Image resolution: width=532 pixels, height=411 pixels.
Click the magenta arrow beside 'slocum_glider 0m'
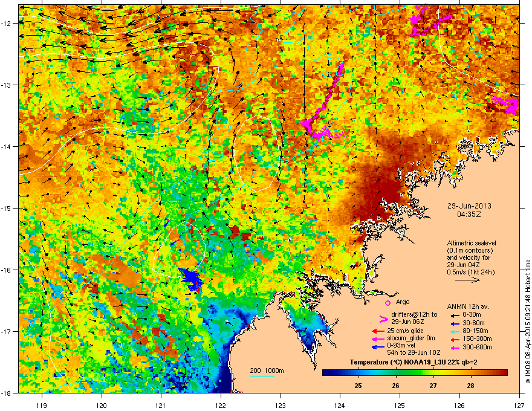tap(378, 338)
